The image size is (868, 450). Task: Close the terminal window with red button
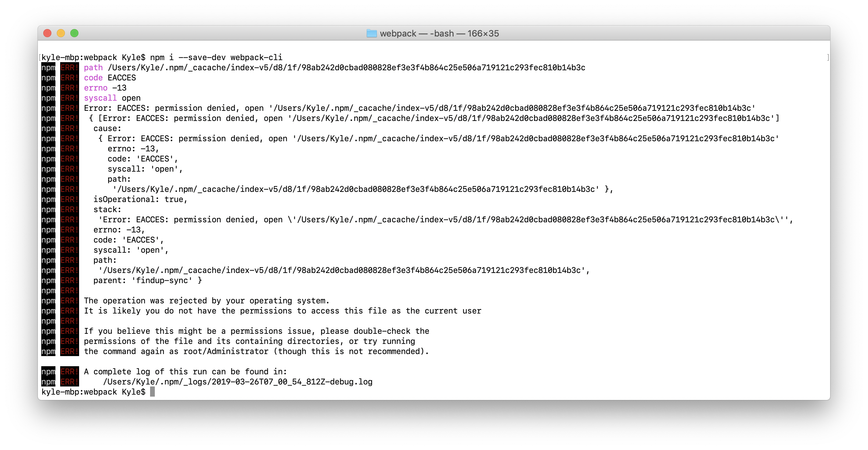pos(47,33)
